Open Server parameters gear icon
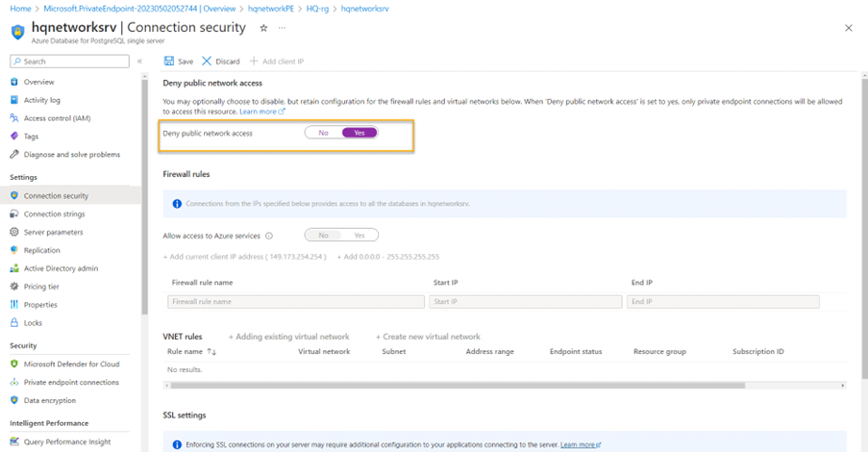This screenshot has width=868, height=452. [14, 233]
